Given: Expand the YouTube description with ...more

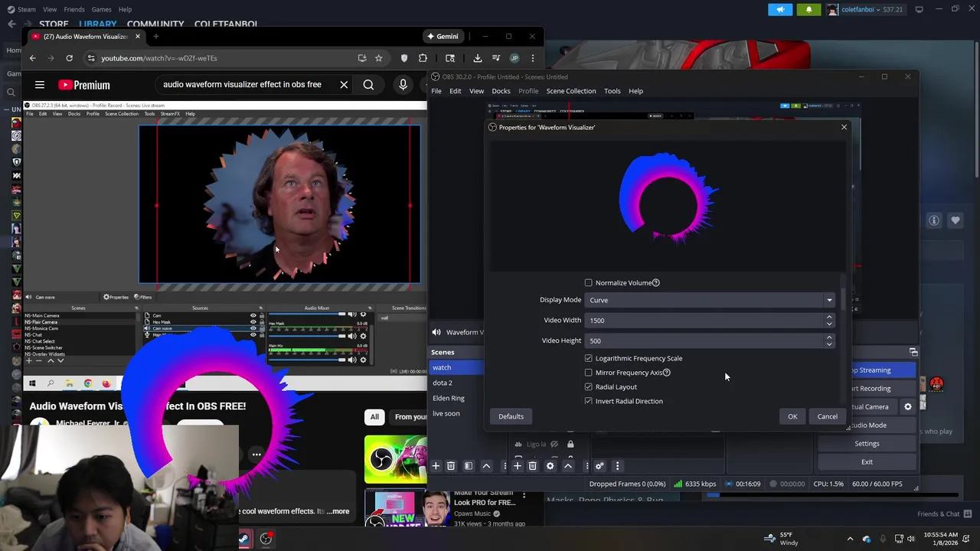Looking at the screenshot, I should (x=338, y=511).
